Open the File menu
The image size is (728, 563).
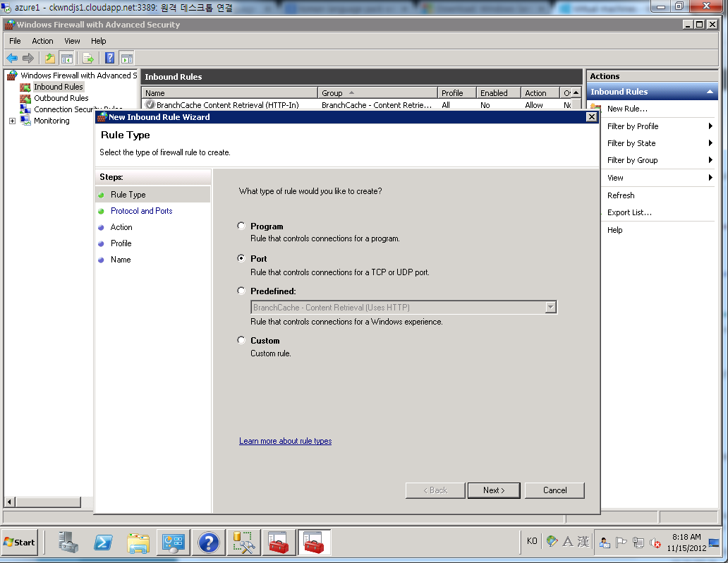pos(15,41)
